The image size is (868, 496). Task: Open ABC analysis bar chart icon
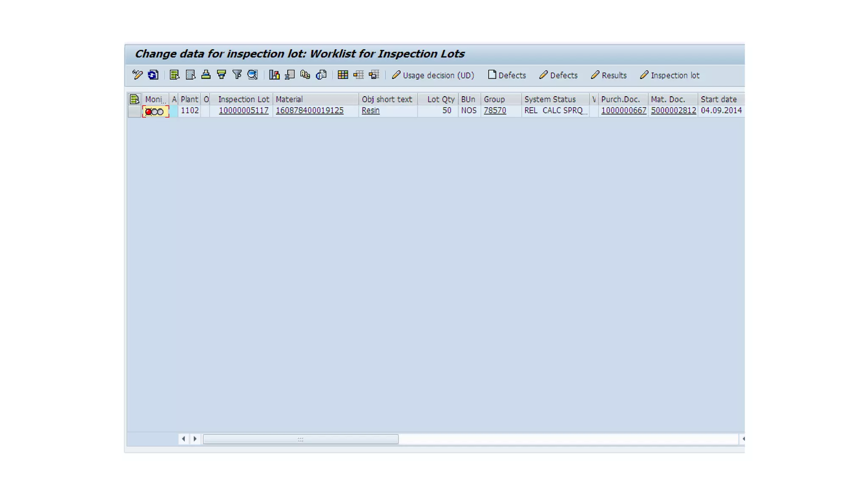(274, 75)
